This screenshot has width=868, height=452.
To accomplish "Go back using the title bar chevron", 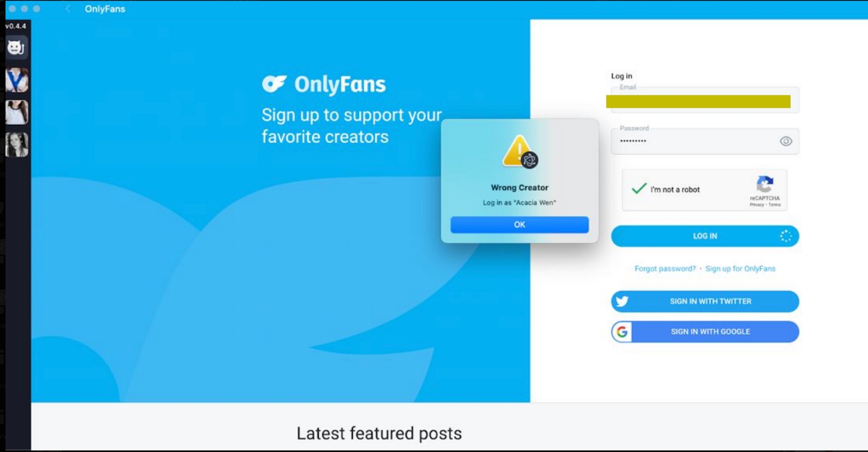I will pos(68,9).
